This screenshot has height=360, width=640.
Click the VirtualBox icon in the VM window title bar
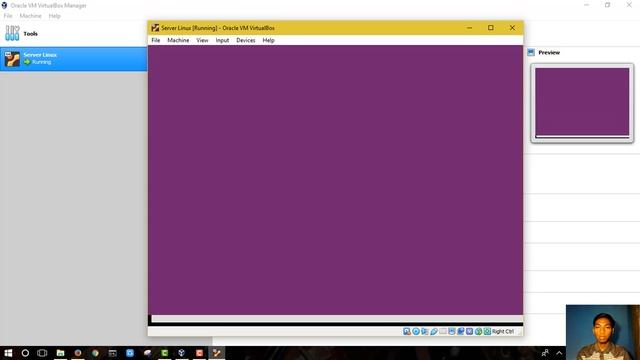click(155, 28)
